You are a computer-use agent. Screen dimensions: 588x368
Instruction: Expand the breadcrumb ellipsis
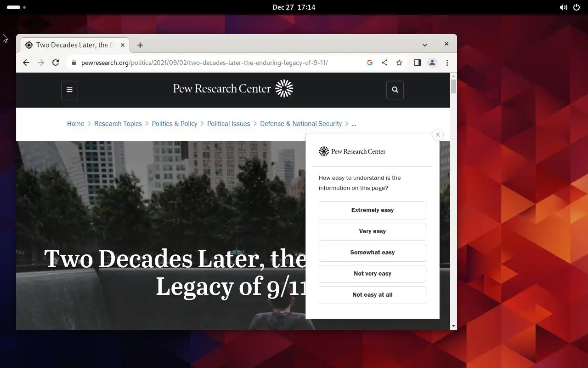click(x=354, y=124)
